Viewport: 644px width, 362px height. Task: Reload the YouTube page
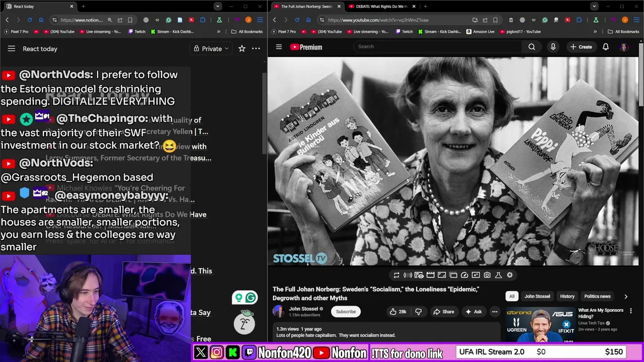[x=297, y=20]
